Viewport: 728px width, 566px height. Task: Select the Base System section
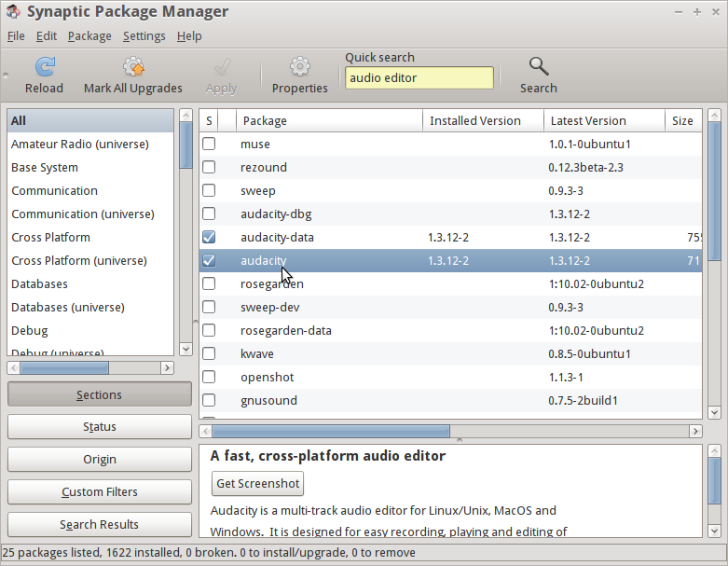[x=90, y=167]
